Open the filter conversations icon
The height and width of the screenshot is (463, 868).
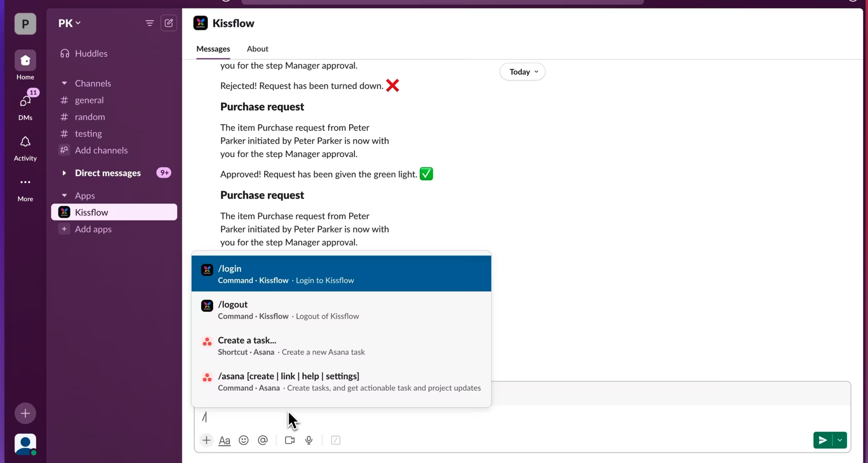[149, 23]
